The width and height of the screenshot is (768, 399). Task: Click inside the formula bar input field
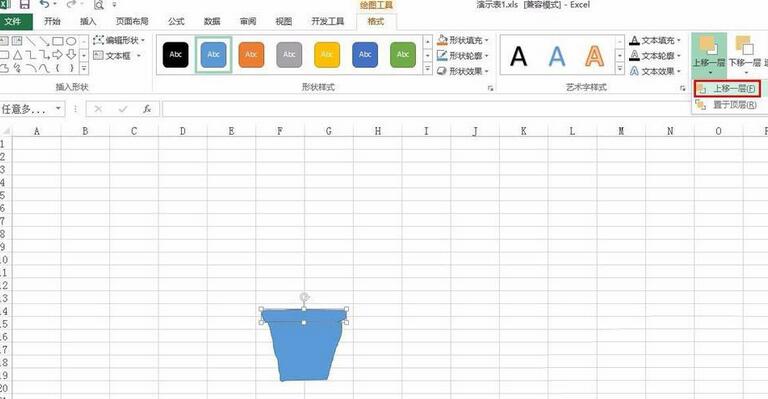(x=465, y=109)
